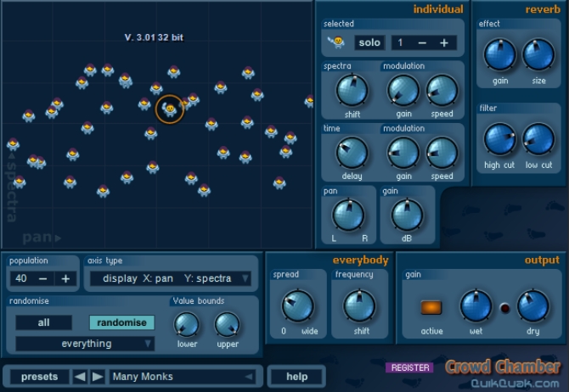The height and width of the screenshot is (392, 569).
Task: Adjust the reverb filter high cut knob
Action: [500, 139]
